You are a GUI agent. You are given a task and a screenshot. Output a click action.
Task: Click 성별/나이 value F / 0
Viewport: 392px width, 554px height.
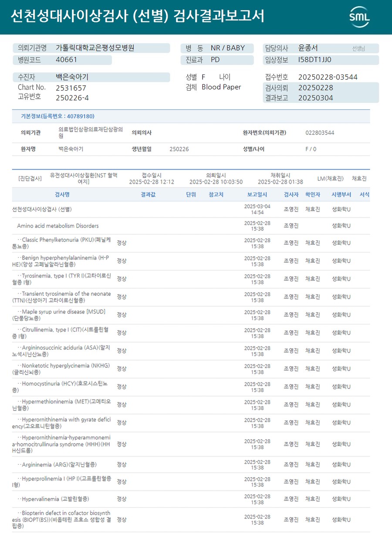tap(311, 149)
